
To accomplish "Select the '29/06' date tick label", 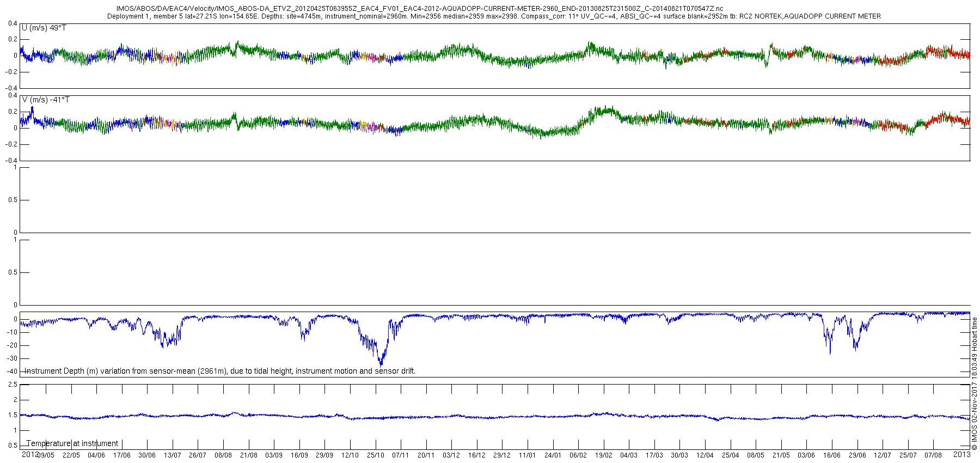I will click(857, 455).
